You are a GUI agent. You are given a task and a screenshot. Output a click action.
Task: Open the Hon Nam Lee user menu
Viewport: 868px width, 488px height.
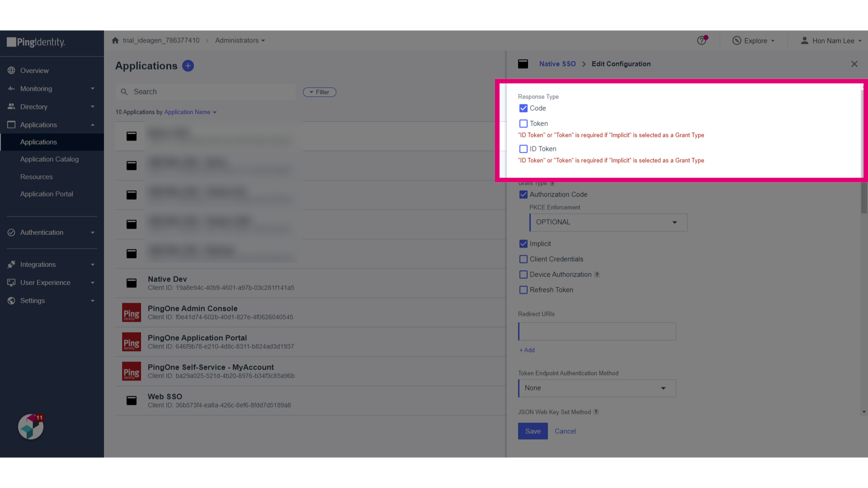pos(831,41)
